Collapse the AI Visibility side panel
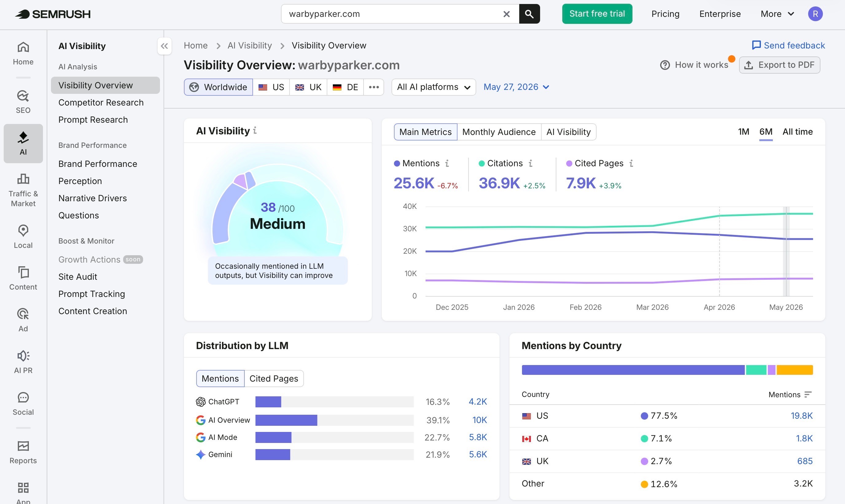Image resolution: width=845 pixels, height=504 pixels. (x=165, y=46)
